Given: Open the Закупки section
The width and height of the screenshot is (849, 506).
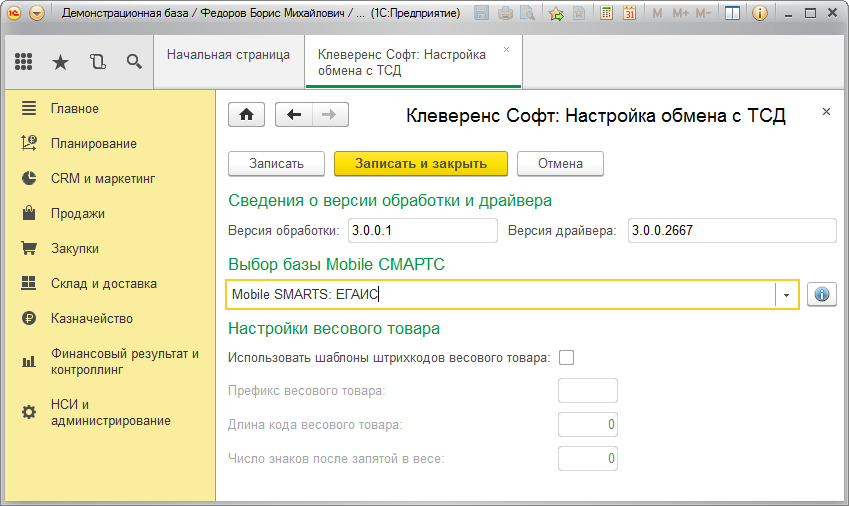Looking at the screenshot, I should click(75, 248).
